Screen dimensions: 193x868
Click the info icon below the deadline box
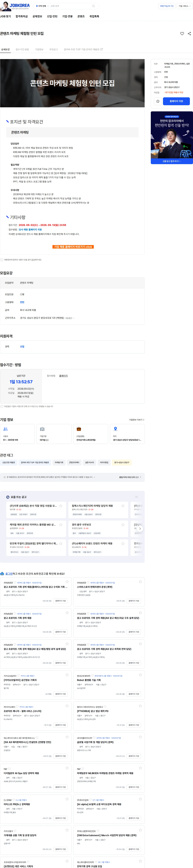[x=2, y=406]
